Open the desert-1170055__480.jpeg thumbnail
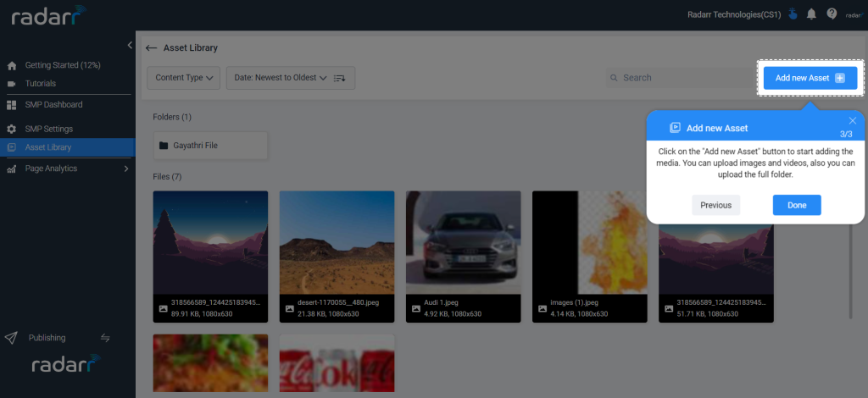This screenshot has width=868, height=398. [x=337, y=243]
